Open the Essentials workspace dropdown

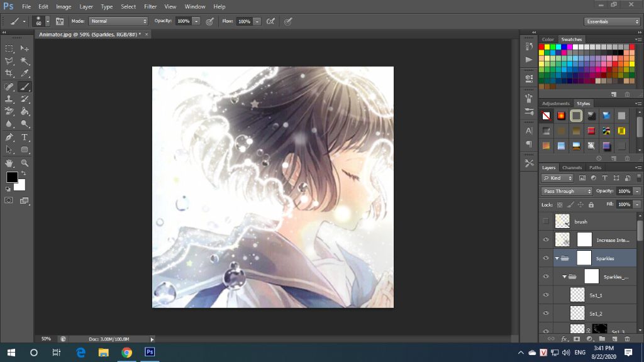(612, 21)
